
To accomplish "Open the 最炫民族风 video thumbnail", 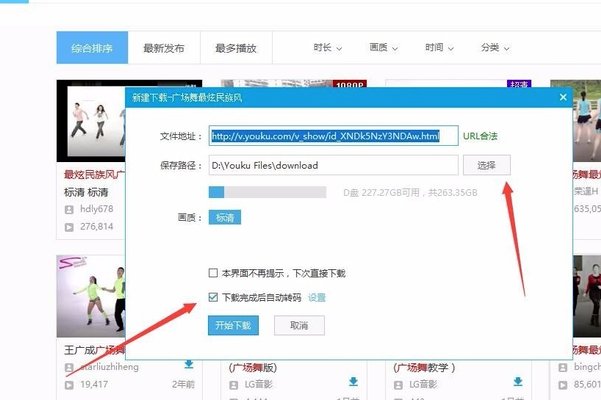I will [x=91, y=121].
